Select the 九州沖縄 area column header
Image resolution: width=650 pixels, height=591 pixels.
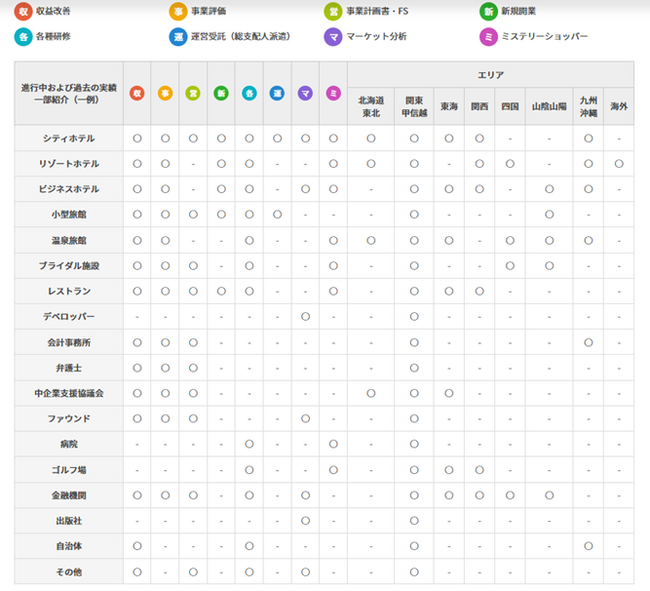pos(588,107)
